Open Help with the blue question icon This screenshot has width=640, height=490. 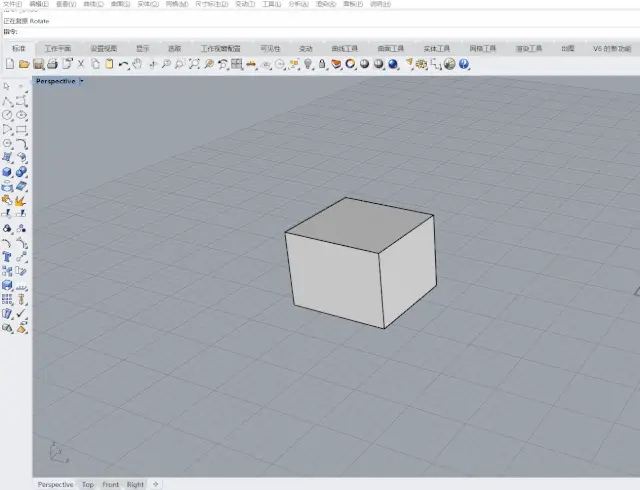pos(464,64)
